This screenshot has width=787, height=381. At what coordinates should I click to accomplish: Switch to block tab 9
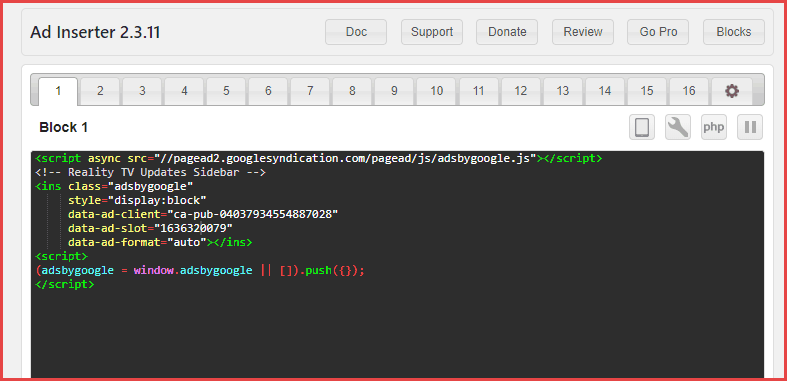pos(395,91)
